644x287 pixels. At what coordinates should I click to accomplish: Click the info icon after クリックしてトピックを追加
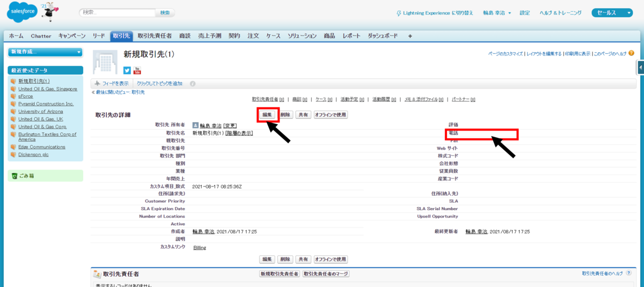click(x=193, y=84)
